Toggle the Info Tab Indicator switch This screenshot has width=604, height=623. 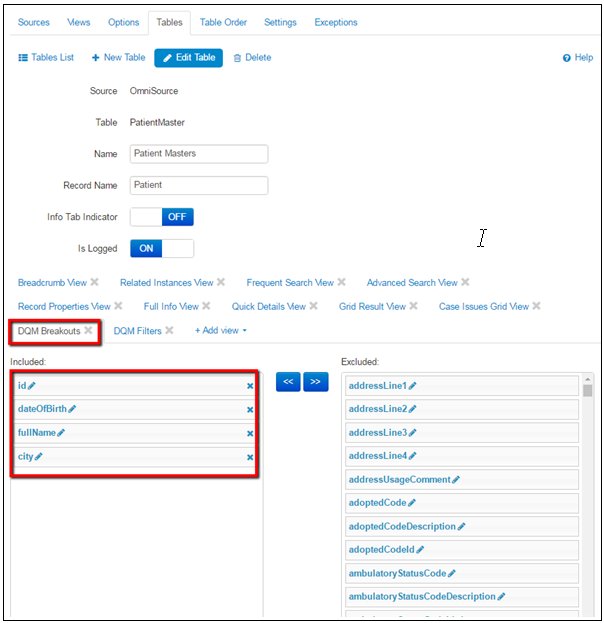162,217
